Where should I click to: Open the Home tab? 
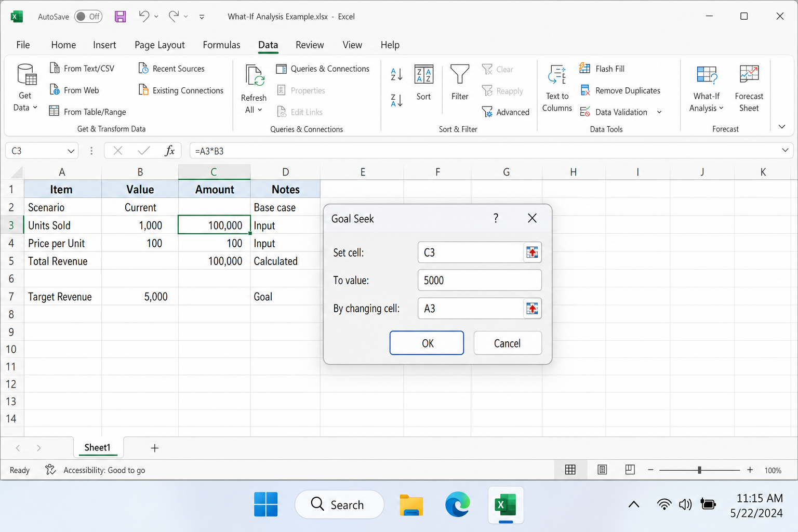pyautogui.click(x=63, y=45)
